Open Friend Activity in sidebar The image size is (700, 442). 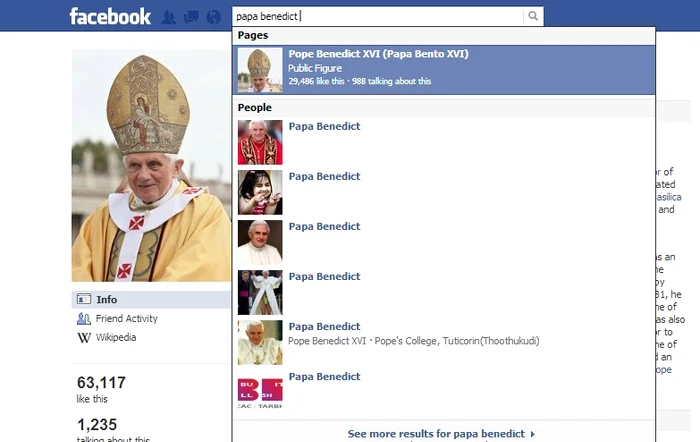tap(126, 318)
